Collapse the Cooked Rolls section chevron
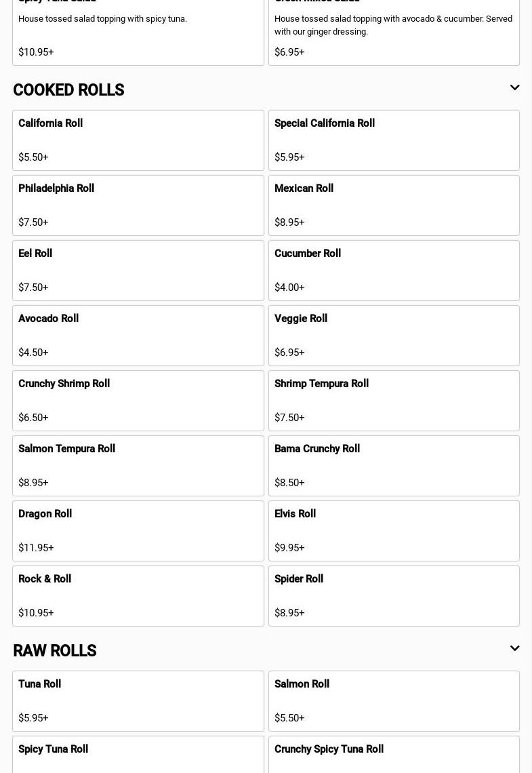Viewport: 532px width, 773px height. tap(514, 88)
